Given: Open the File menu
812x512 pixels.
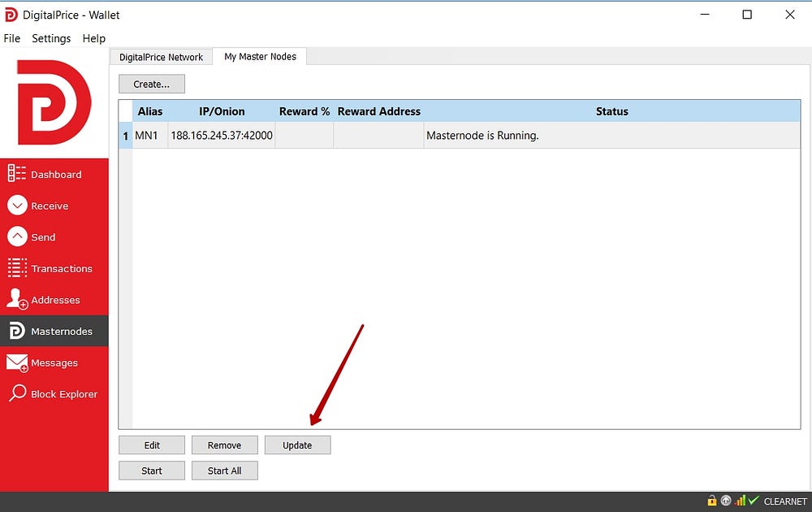Looking at the screenshot, I should pos(12,38).
